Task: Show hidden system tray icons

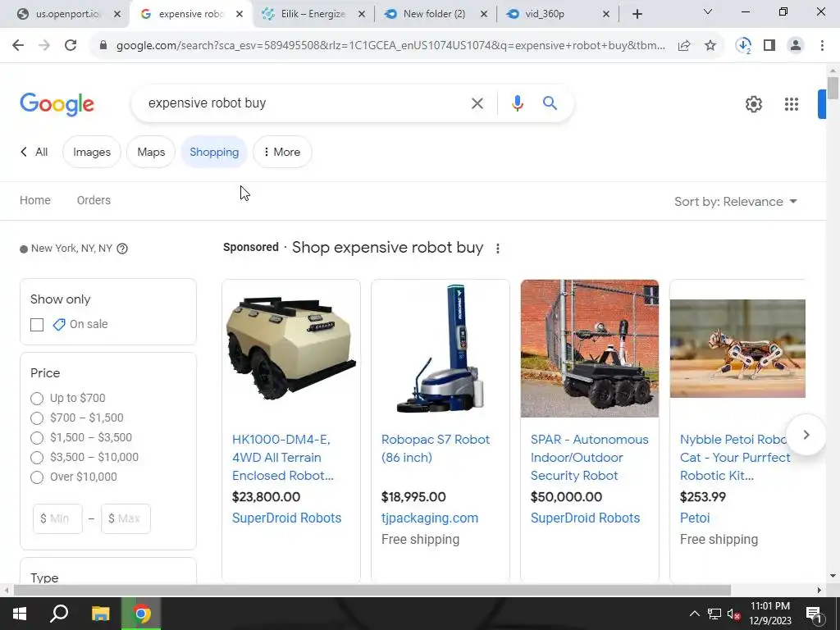Action: [x=694, y=614]
